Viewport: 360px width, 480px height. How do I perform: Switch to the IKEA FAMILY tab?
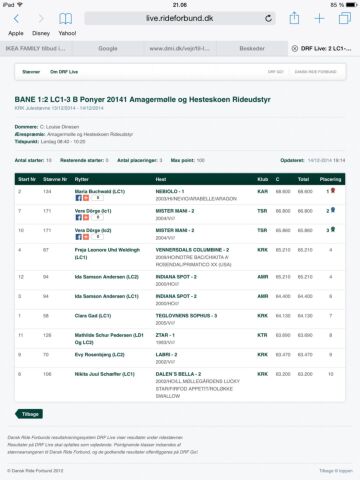coord(36,48)
